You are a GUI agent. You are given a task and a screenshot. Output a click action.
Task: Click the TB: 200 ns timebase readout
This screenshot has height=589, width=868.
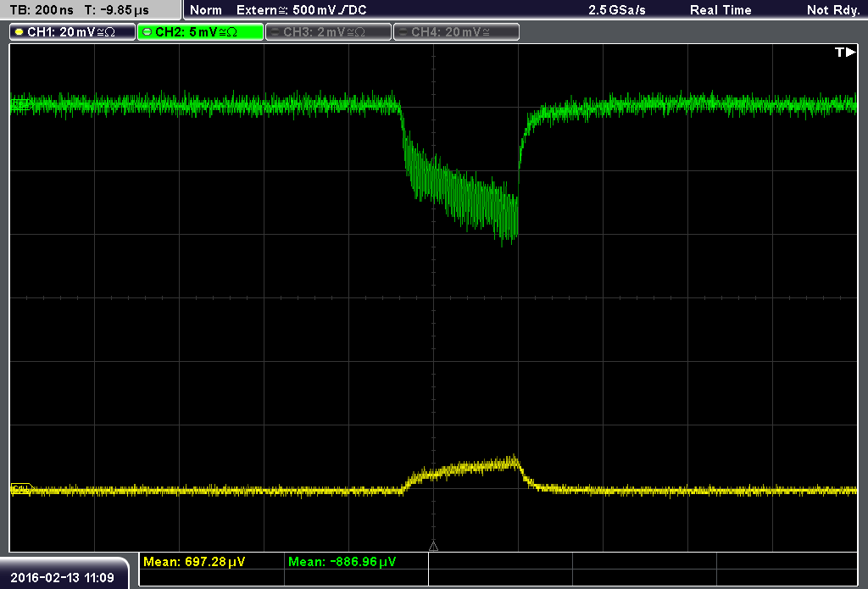pos(42,10)
